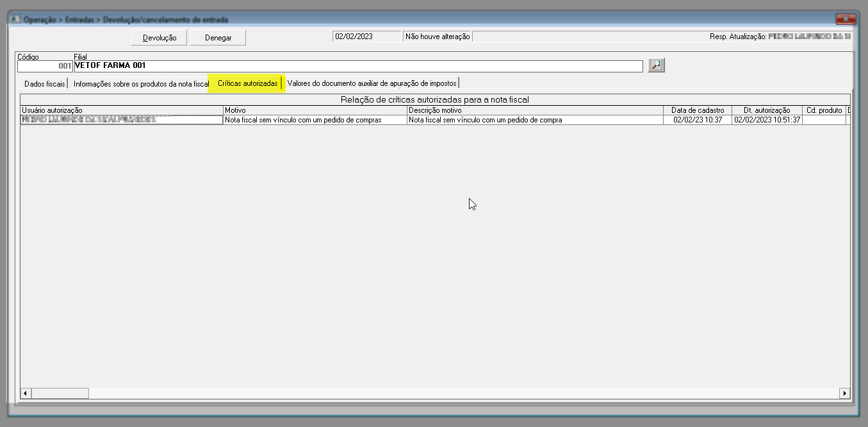Click the magnifier search icon beside Filial

tap(656, 65)
